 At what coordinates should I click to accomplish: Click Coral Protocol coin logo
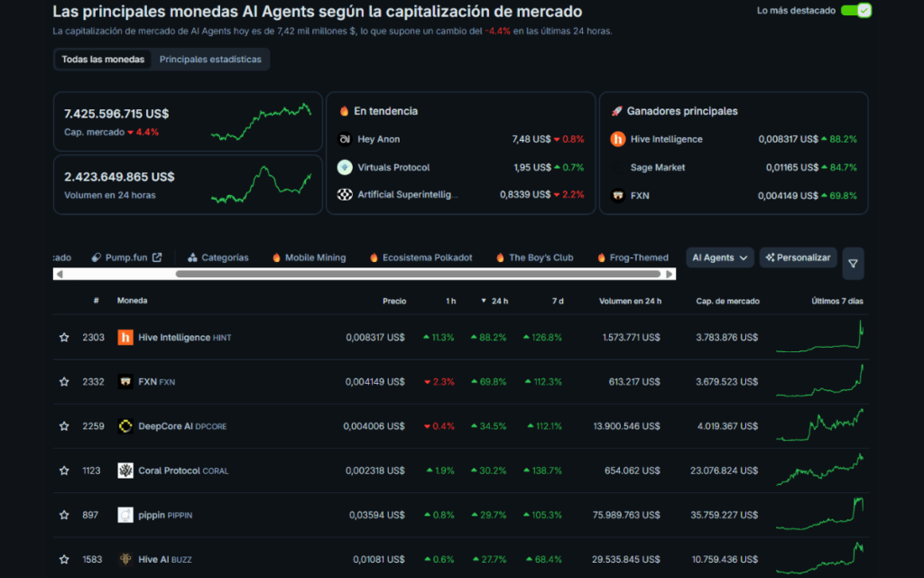(x=125, y=471)
